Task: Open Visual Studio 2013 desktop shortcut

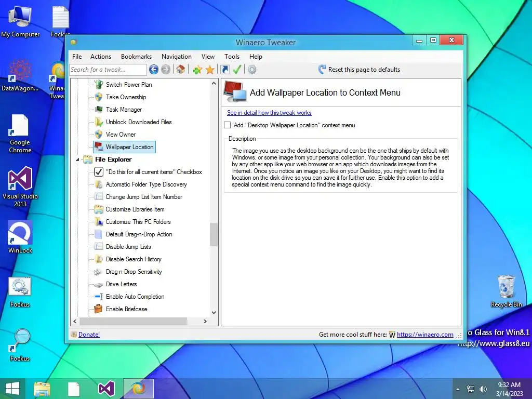Action: 20,187
